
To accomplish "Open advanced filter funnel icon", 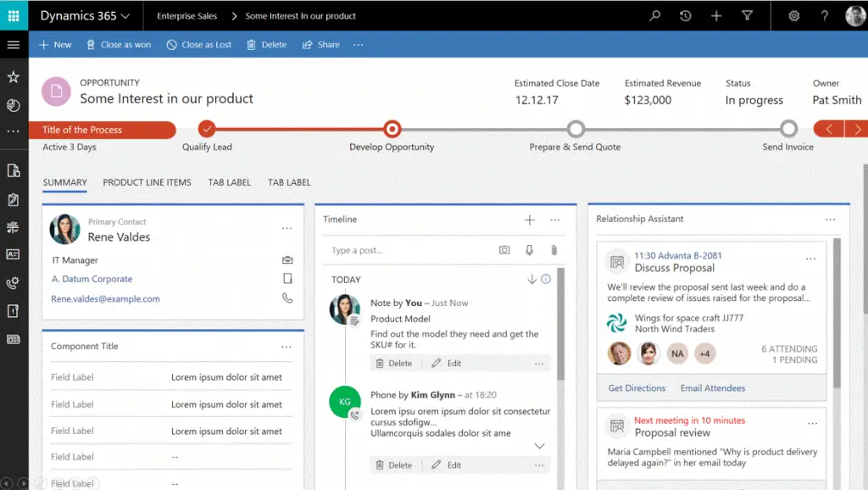I will pyautogui.click(x=746, y=14).
